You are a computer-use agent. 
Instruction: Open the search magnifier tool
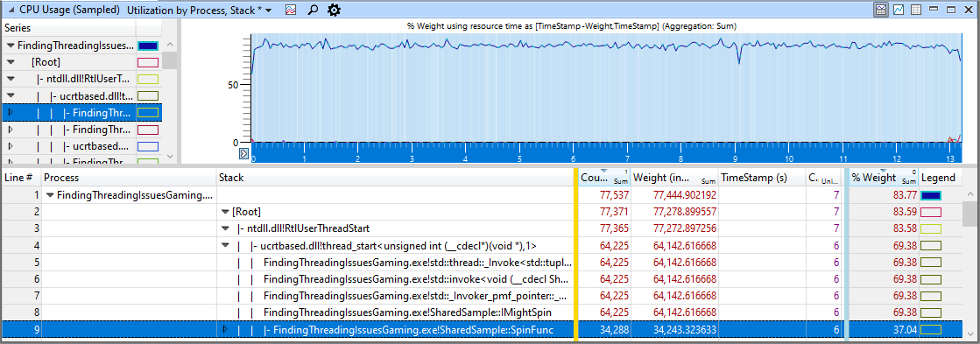tap(314, 10)
